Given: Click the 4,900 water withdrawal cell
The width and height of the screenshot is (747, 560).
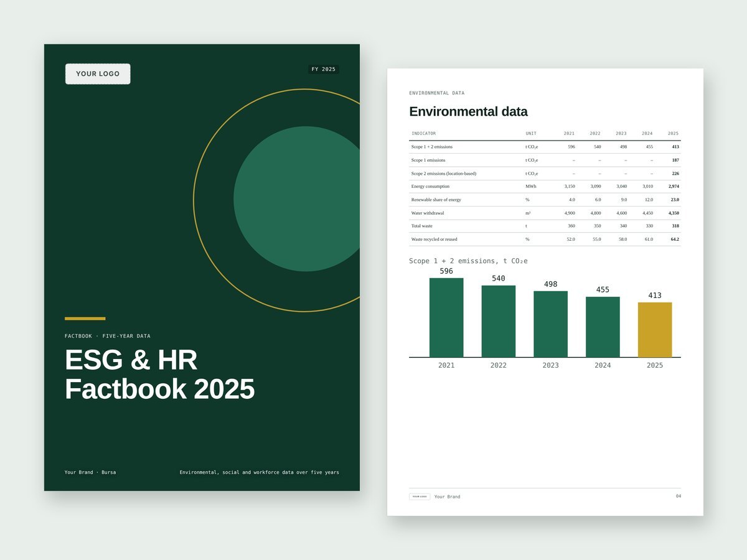Looking at the screenshot, I should (x=570, y=213).
